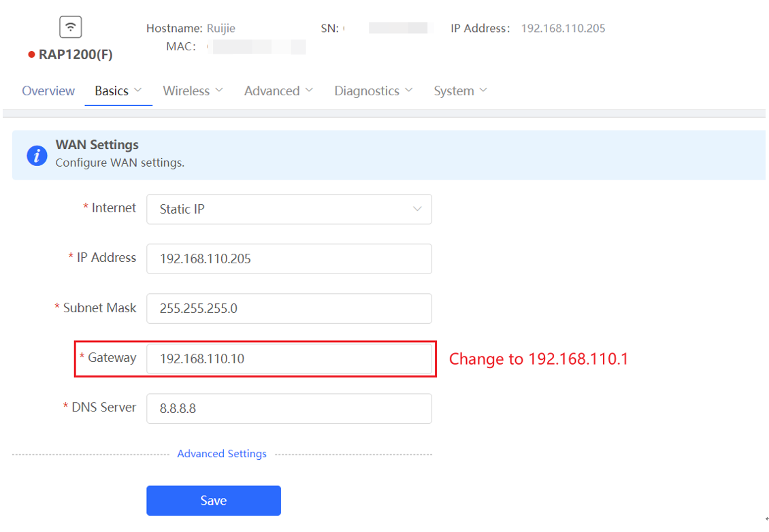Viewport: 769px width, 532px height.
Task: Expand the Diagnostics menu
Action: coord(373,90)
